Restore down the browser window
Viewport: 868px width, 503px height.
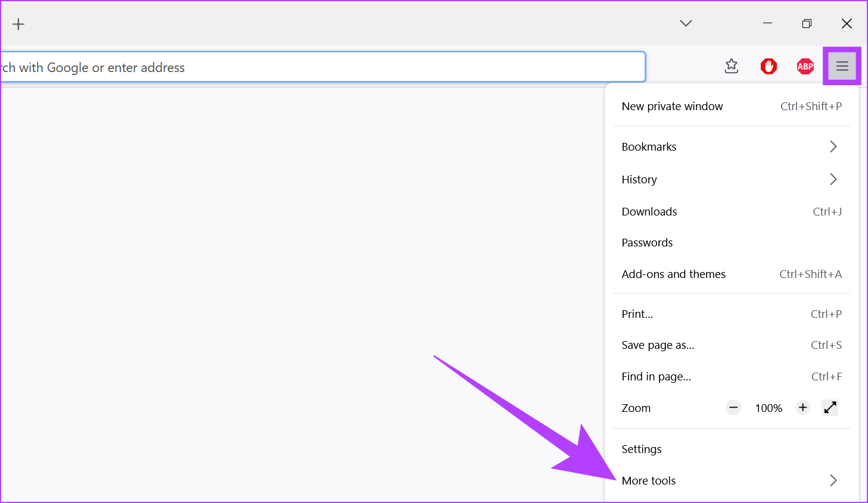pos(807,23)
